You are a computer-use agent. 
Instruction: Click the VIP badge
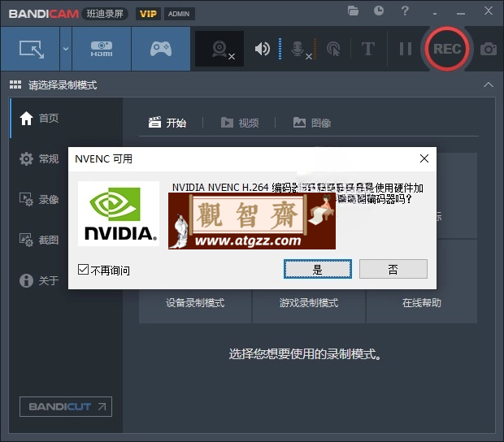tap(148, 14)
